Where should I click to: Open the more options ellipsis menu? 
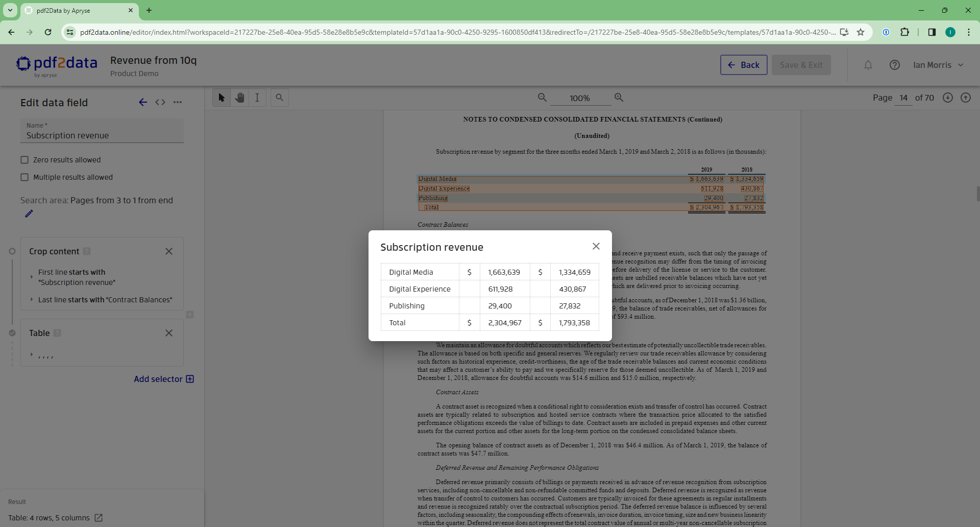[x=177, y=102]
